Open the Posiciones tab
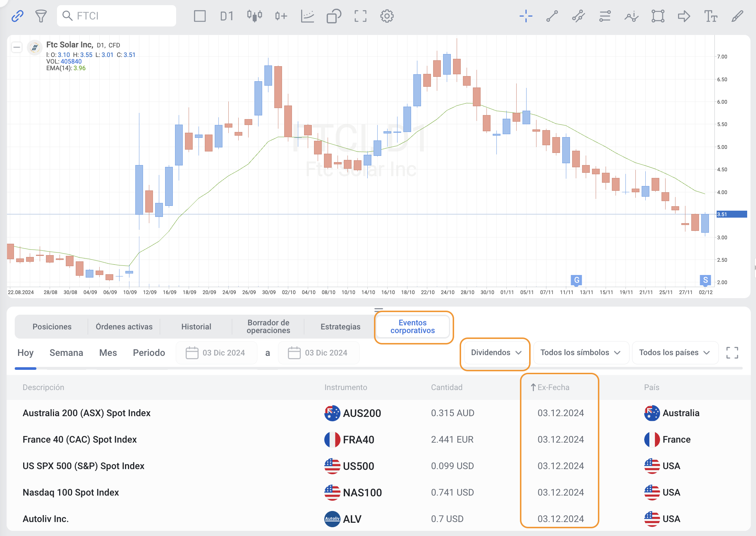Image resolution: width=756 pixels, height=536 pixels. [x=52, y=326]
